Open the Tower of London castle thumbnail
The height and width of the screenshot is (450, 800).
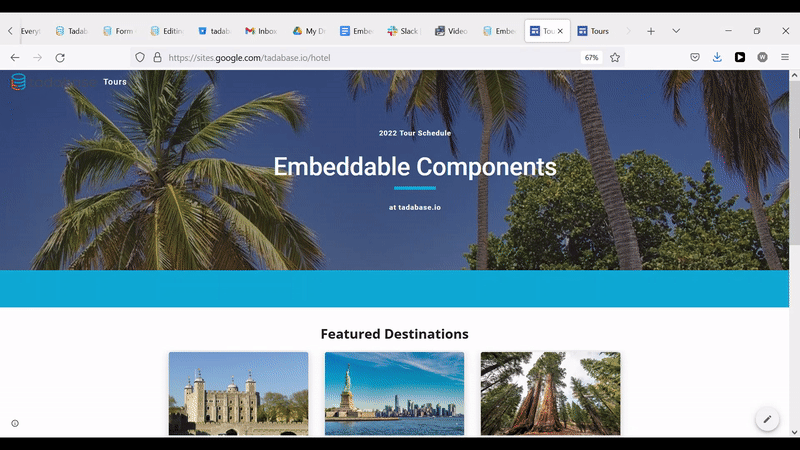[238, 393]
